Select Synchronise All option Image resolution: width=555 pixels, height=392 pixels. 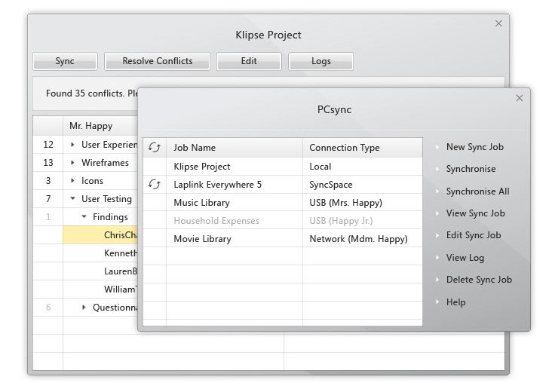(x=477, y=191)
